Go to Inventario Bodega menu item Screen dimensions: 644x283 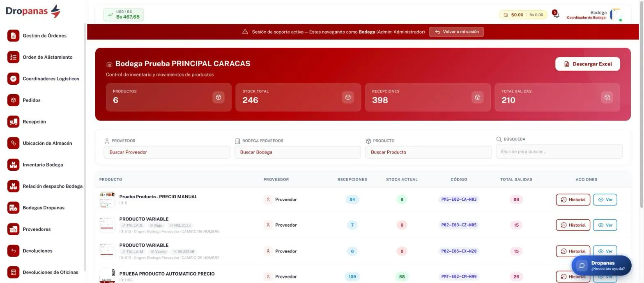(43, 165)
